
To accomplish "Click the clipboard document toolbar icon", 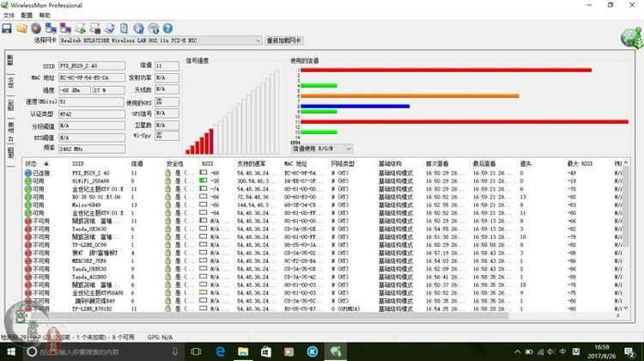I will [124, 28].
